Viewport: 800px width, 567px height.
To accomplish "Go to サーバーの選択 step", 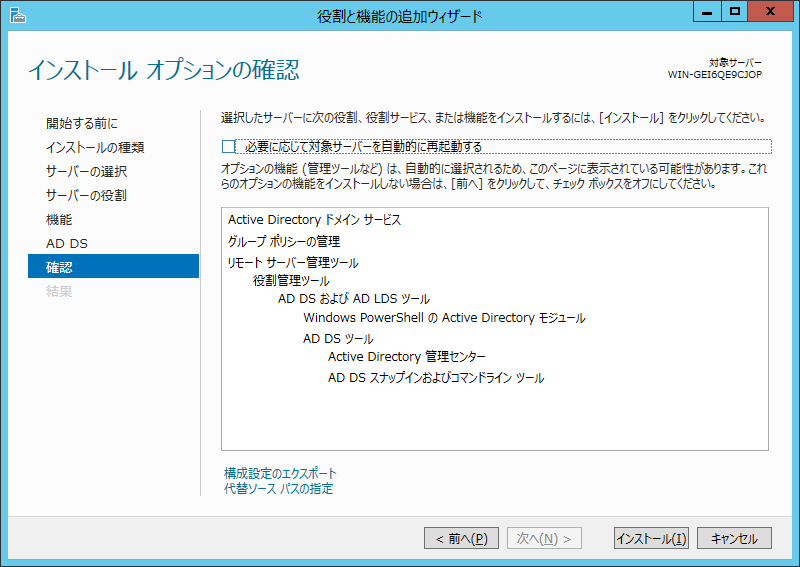I will click(86, 171).
